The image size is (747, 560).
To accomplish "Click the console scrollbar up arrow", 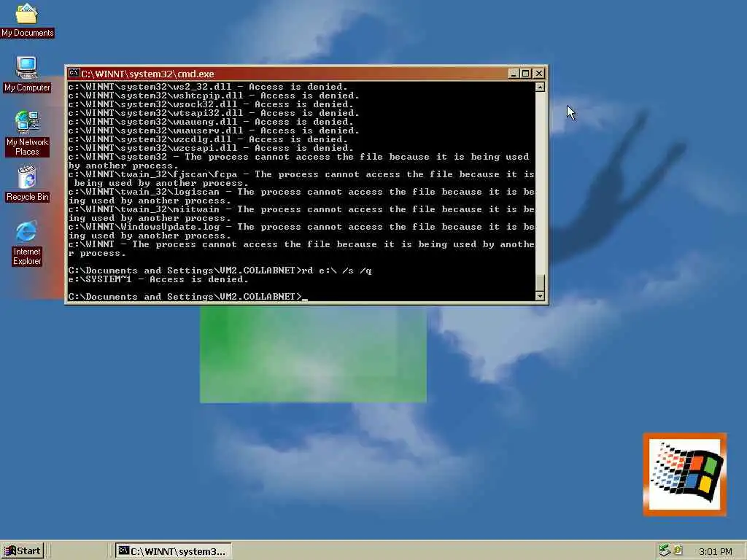I will (540, 87).
